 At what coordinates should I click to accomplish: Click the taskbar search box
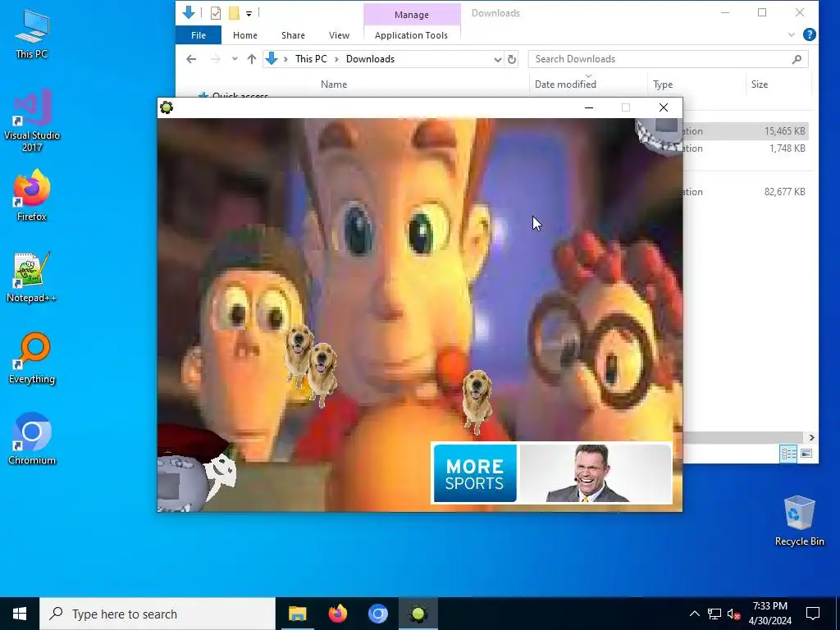[157, 614]
